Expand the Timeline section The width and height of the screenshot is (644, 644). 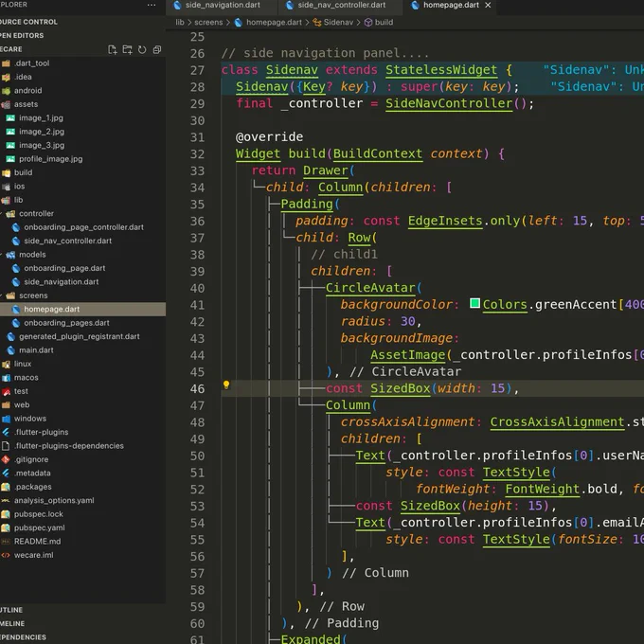[x=82, y=623]
